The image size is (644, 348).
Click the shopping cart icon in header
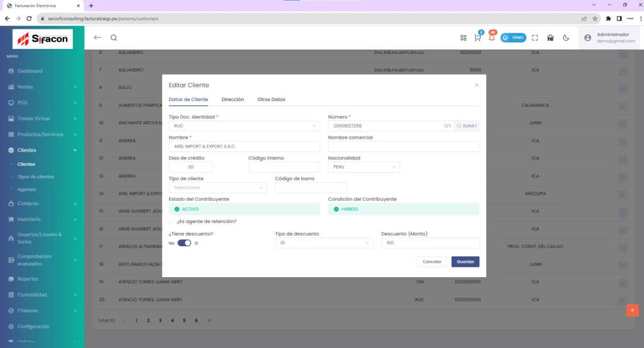pyautogui.click(x=478, y=38)
